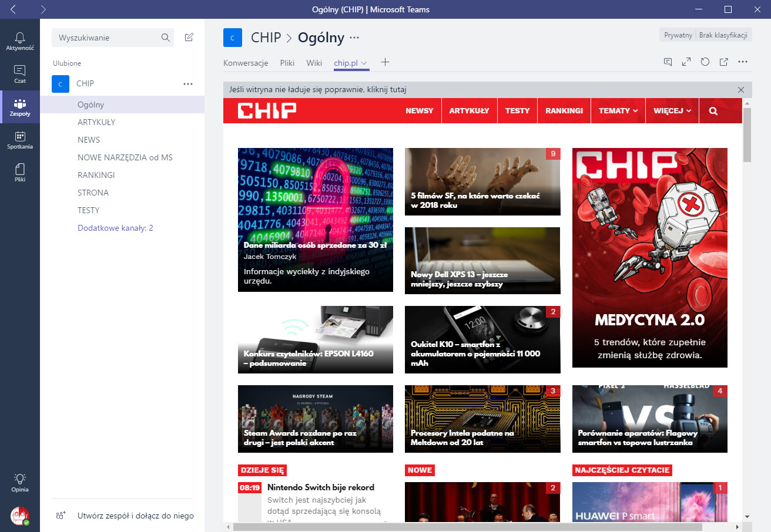Click the CHIP website search icon
This screenshot has height=532, width=771.
(713, 110)
